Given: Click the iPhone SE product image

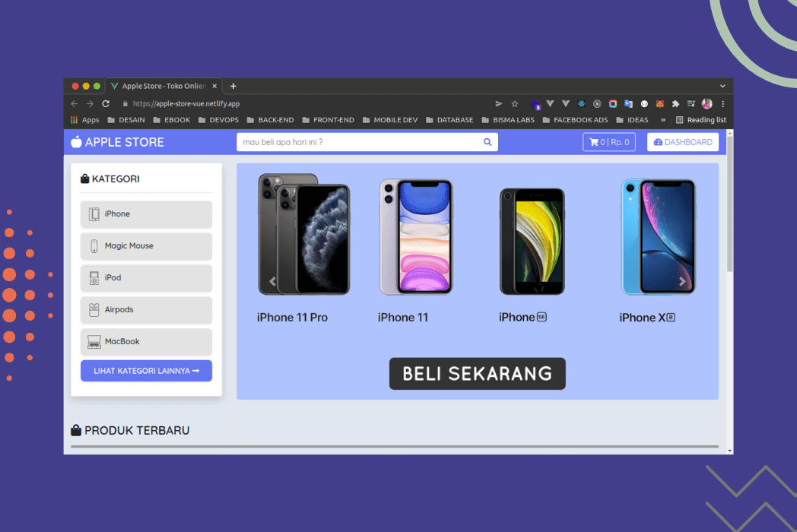Looking at the screenshot, I should (532, 242).
